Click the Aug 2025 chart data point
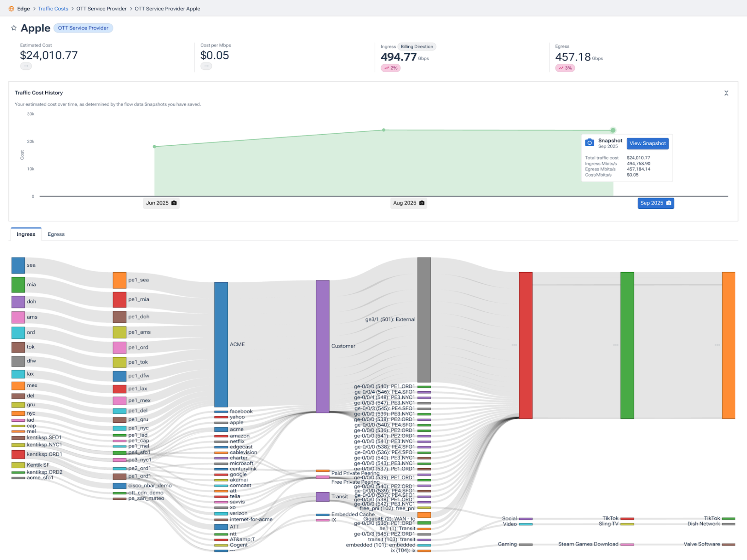This screenshot has height=560, width=747. [384, 130]
